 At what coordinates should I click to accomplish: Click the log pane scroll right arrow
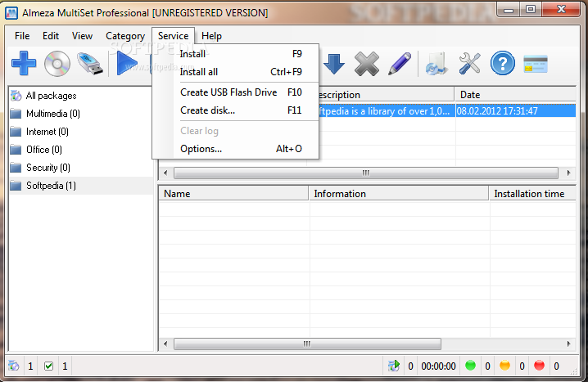(x=568, y=344)
